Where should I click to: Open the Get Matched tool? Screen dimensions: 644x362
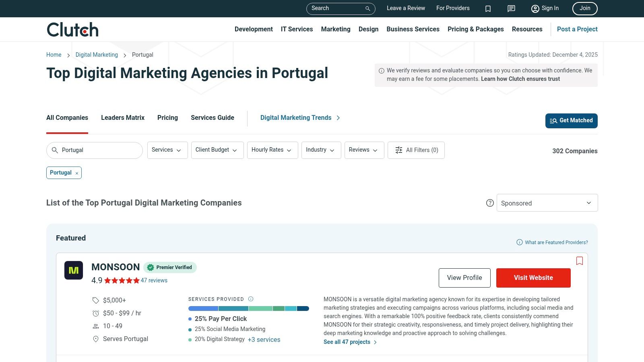point(571,120)
